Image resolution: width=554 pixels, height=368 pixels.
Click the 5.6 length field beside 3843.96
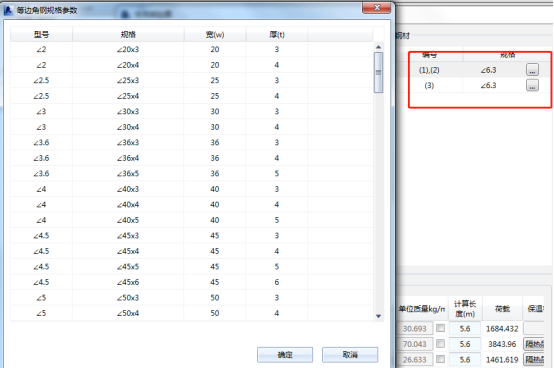click(x=465, y=344)
